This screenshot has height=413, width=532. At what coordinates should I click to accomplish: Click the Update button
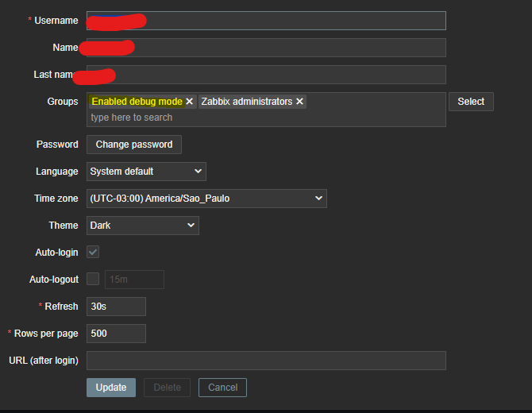pyautogui.click(x=111, y=388)
